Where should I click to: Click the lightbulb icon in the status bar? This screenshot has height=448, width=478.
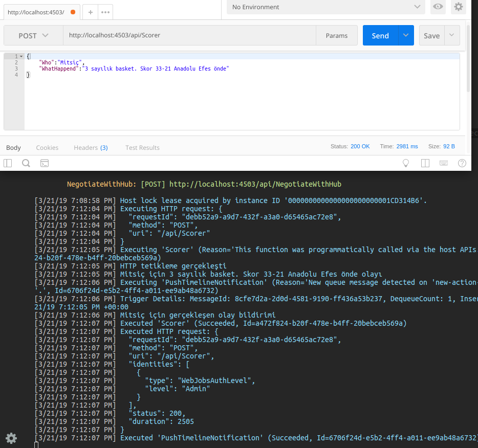click(406, 163)
